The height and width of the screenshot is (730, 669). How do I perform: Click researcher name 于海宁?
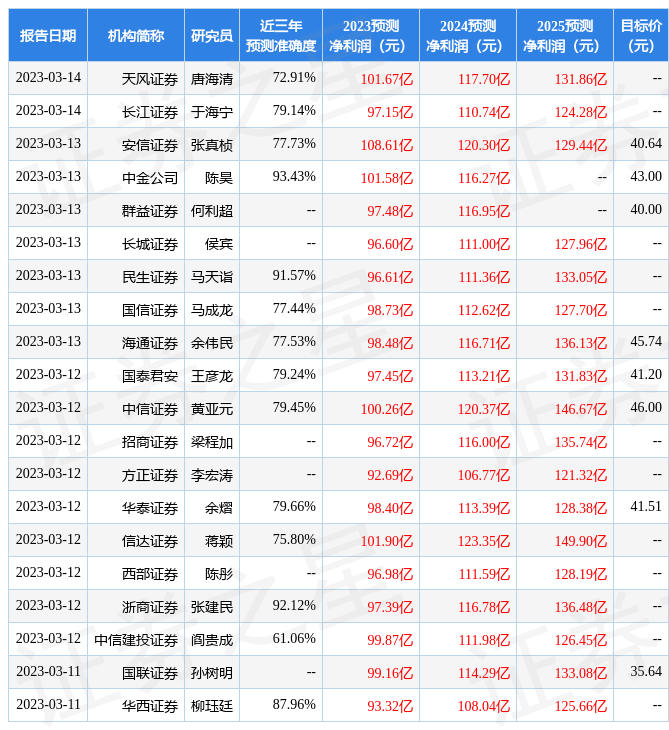tap(212, 112)
